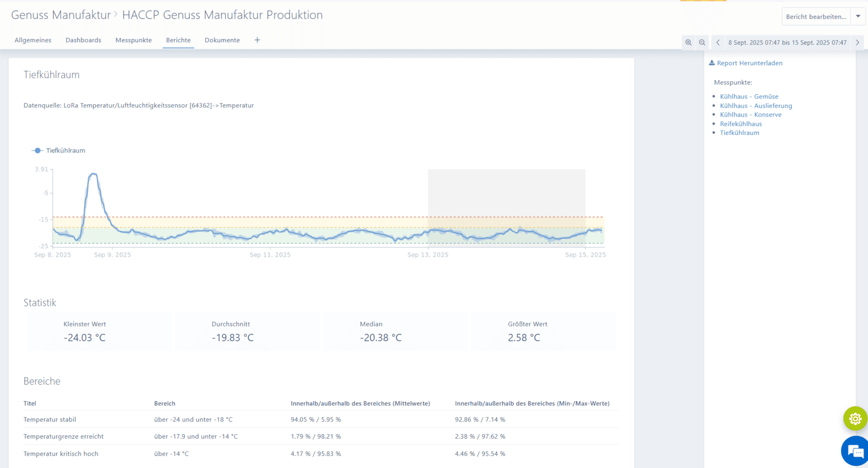Zoom in the report time range
868x468 pixels.
click(688, 42)
